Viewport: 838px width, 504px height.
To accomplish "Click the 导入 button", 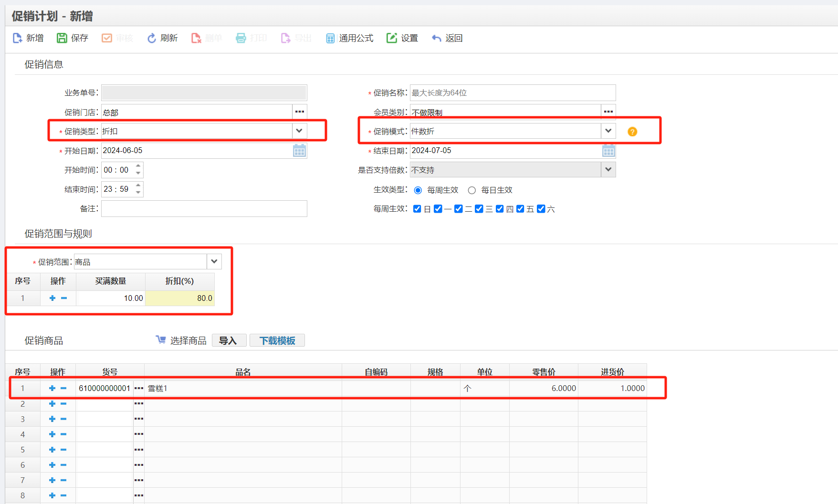I will click(229, 339).
